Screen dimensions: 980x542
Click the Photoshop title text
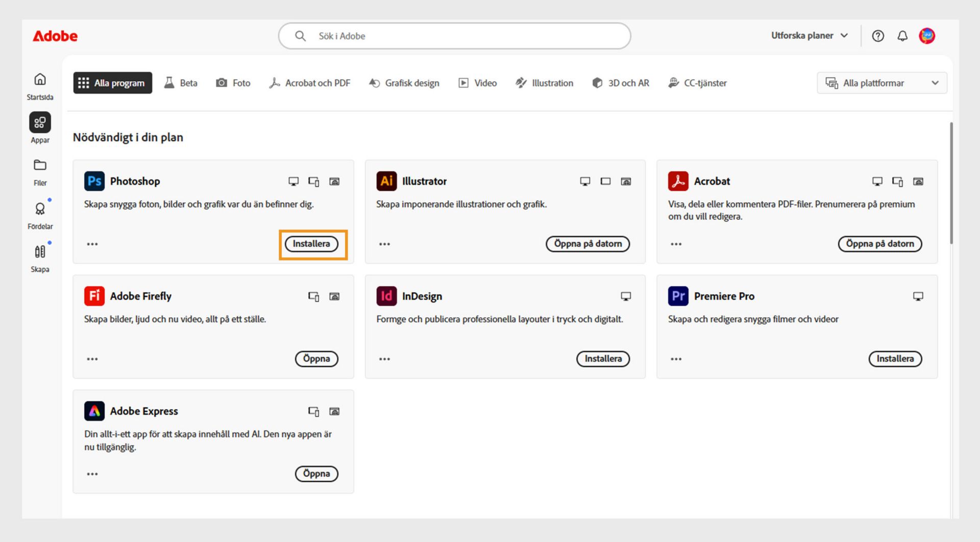click(x=135, y=181)
